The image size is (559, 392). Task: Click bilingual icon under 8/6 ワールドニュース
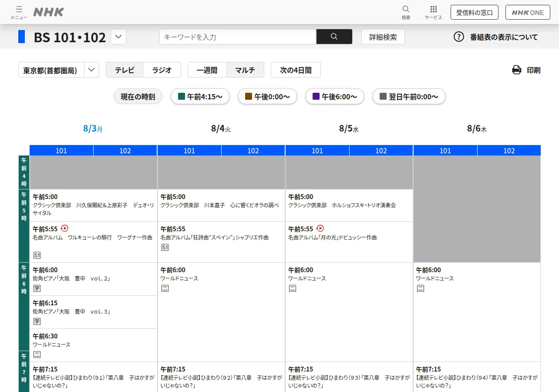pos(421,288)
